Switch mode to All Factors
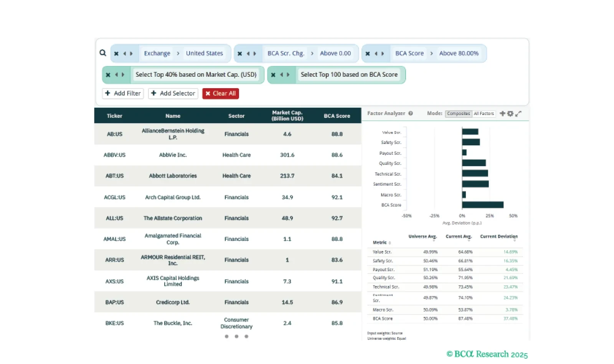This screenshot has height=364, width=614. coord(484,114)
